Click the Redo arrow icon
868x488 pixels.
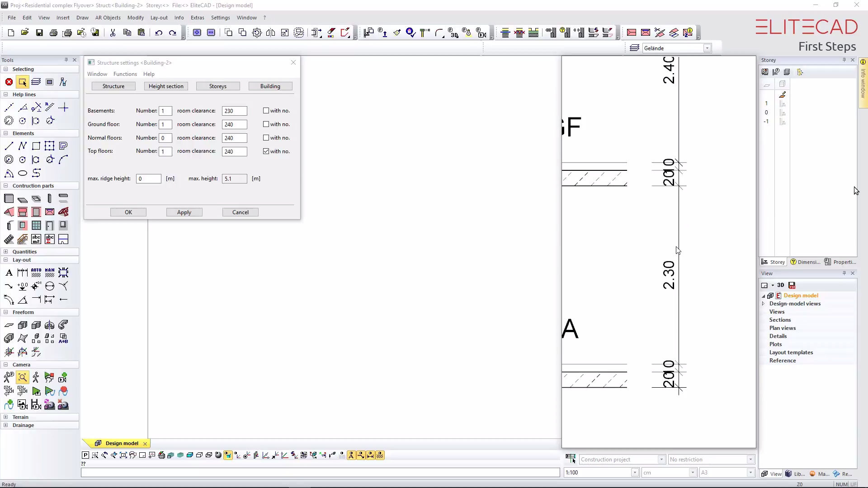pos(173,33)
